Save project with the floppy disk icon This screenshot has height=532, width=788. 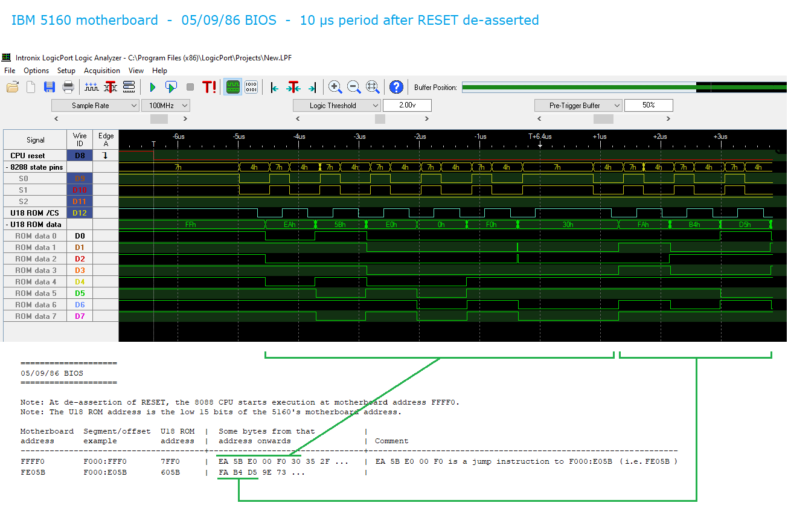[50, 87]
